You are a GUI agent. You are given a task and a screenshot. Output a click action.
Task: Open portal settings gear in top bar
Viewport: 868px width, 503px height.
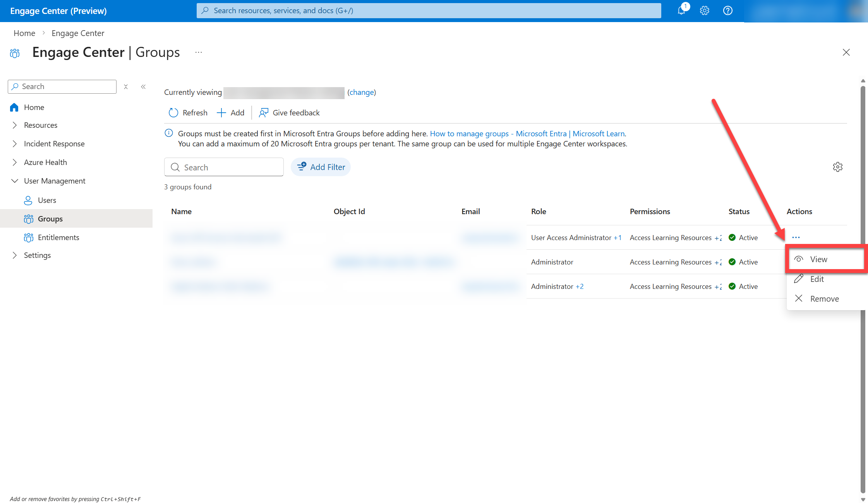point(705,10)
